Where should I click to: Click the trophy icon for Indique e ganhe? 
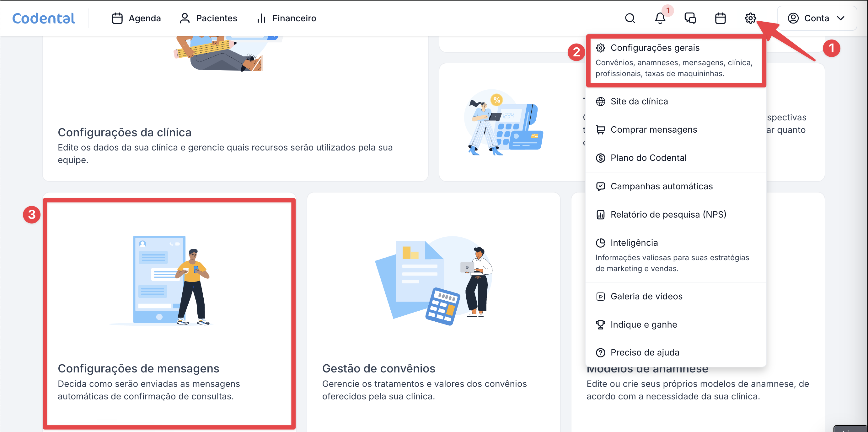pos(600,324)
